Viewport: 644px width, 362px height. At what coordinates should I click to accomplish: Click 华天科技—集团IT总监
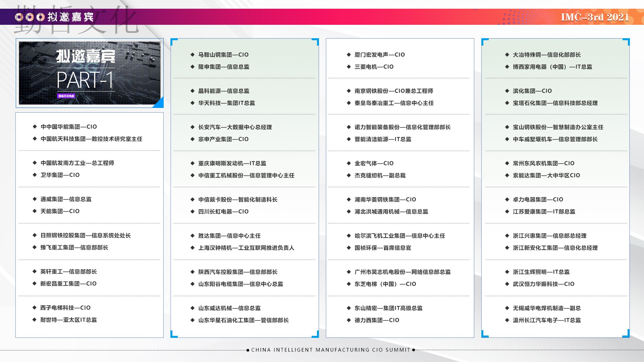(226, 103)
